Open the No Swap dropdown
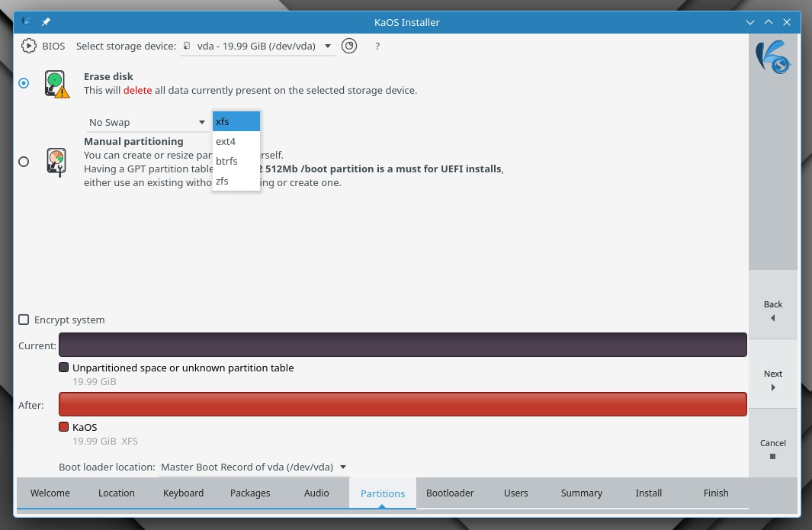This screenshot has width=812, height=530. point(146,122)
